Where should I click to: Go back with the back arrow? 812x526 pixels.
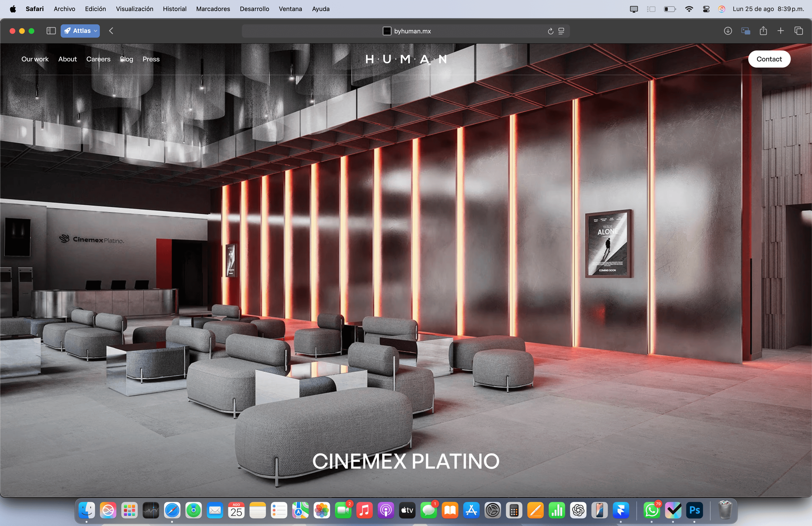111,31
